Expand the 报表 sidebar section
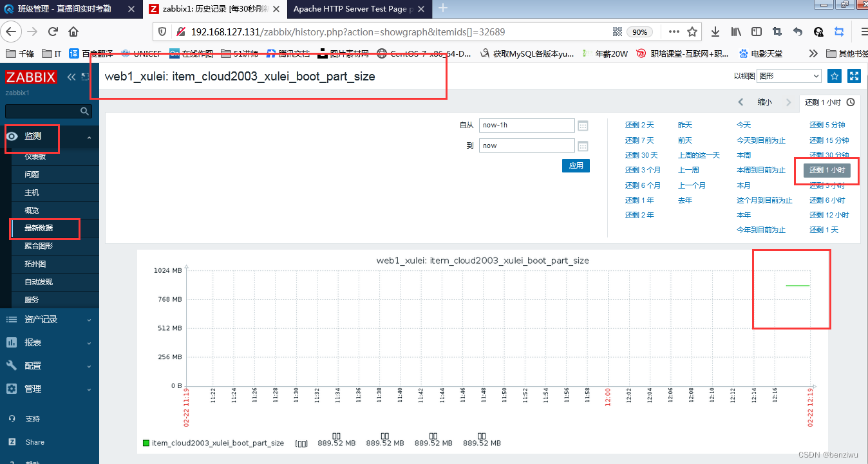Image resolution: width=868 pixels, height=464 pixels. [x=50, y=342]
